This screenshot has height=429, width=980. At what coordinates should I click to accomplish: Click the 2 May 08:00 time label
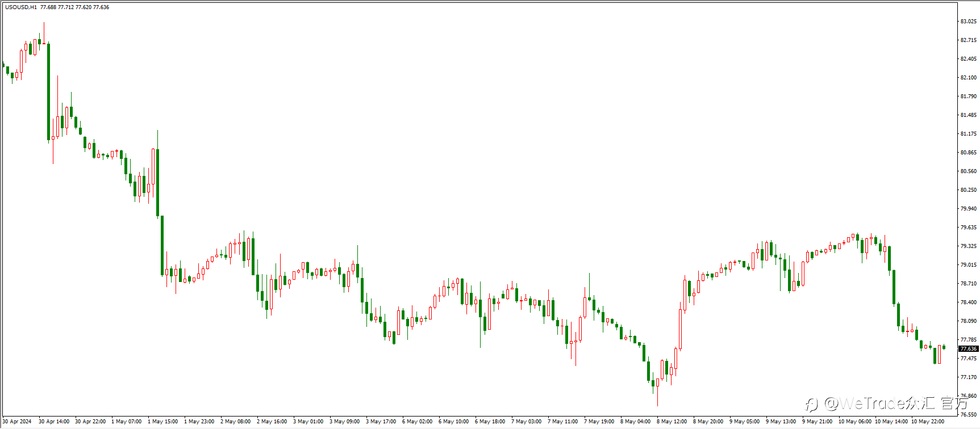(236, 422)
